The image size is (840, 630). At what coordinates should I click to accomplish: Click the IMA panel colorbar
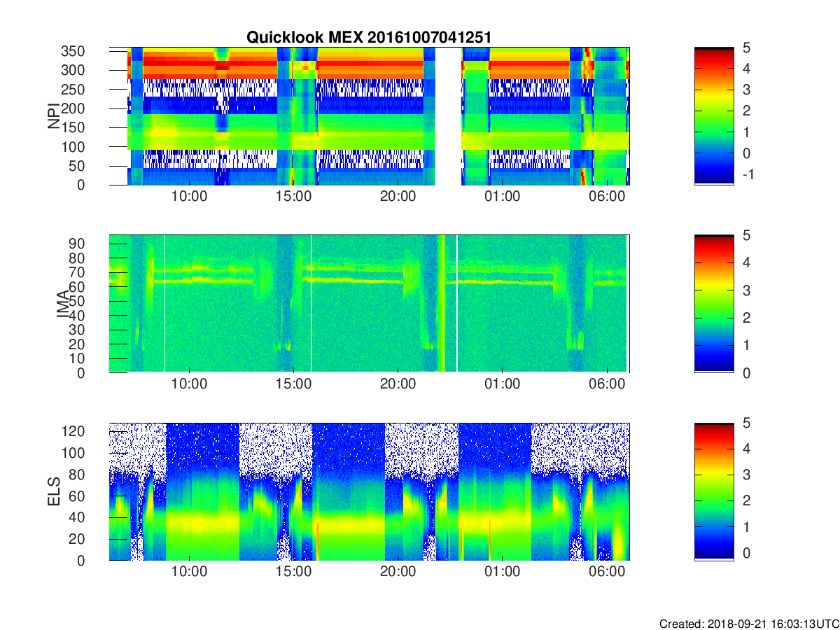tap(714, 304)
